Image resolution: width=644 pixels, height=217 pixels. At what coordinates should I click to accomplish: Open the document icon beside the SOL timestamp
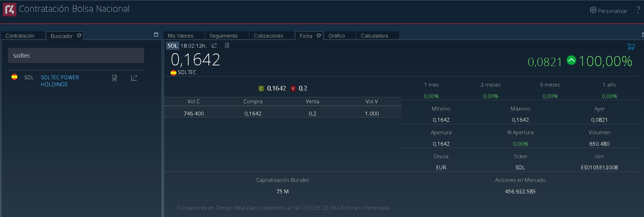[x=227, y=46]
